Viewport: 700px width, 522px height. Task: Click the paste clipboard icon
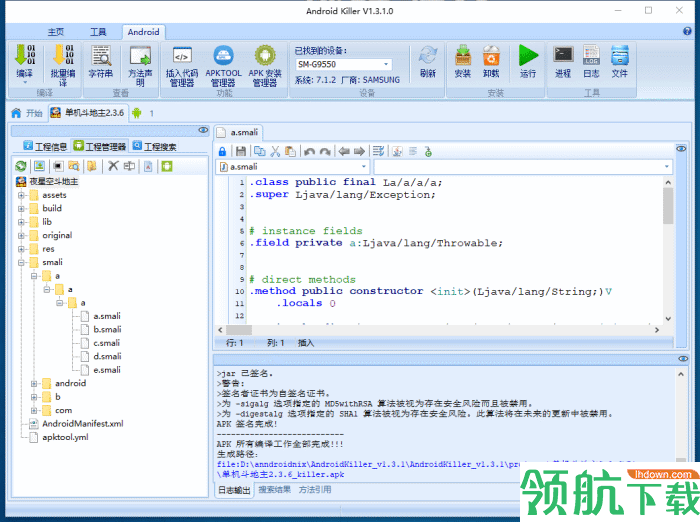pyautogui.click(x=290, y=151)
